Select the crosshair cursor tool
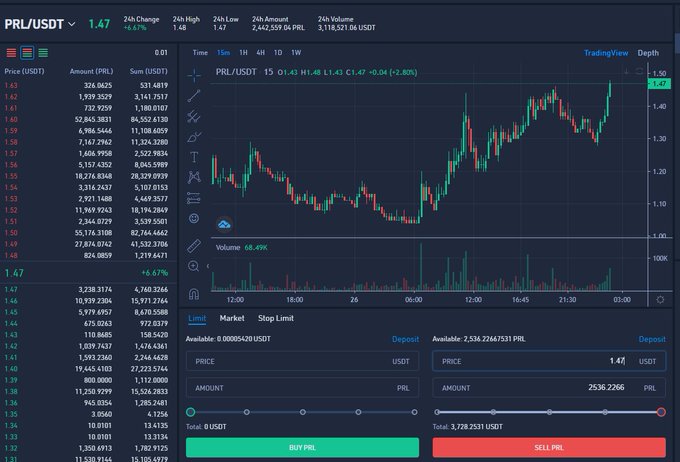Image resolution: width=680 pixels, height=462 pixels. (x=194, y=75)
